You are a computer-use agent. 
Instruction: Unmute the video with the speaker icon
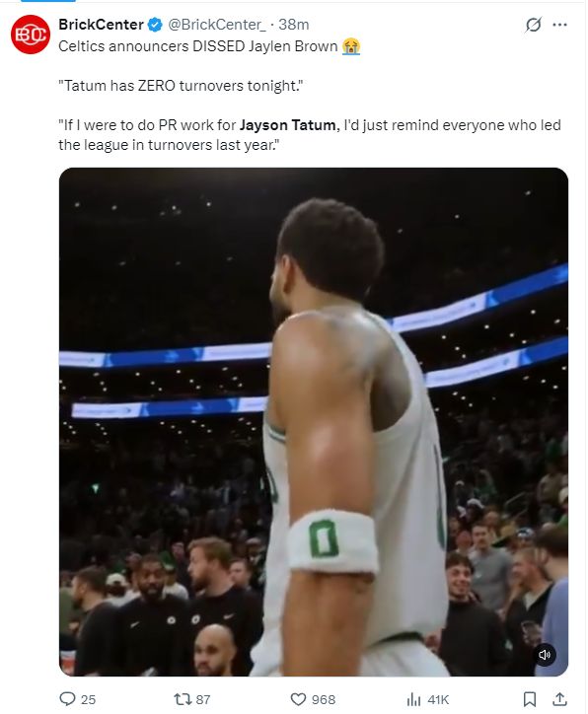[x=545, y=655]
